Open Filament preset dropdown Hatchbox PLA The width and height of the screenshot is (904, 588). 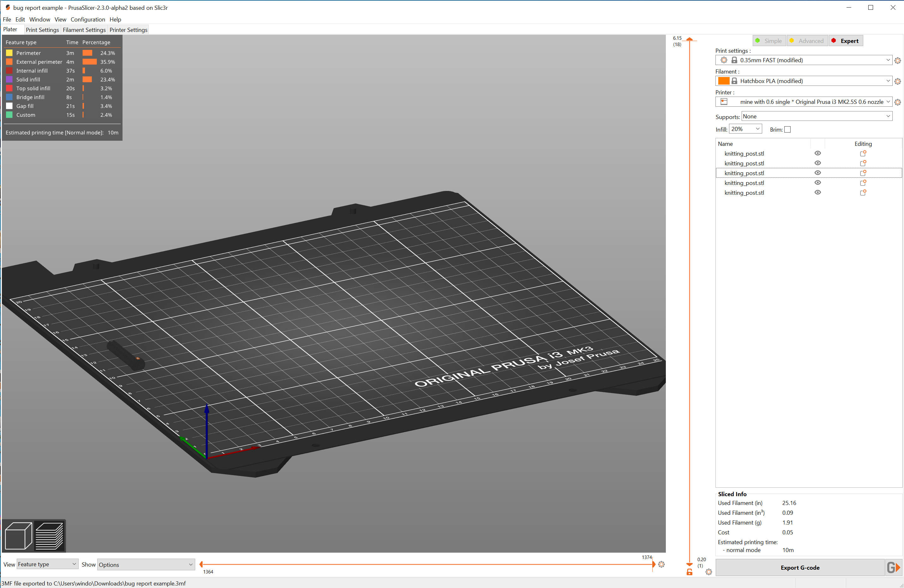[x=804, y=81]
